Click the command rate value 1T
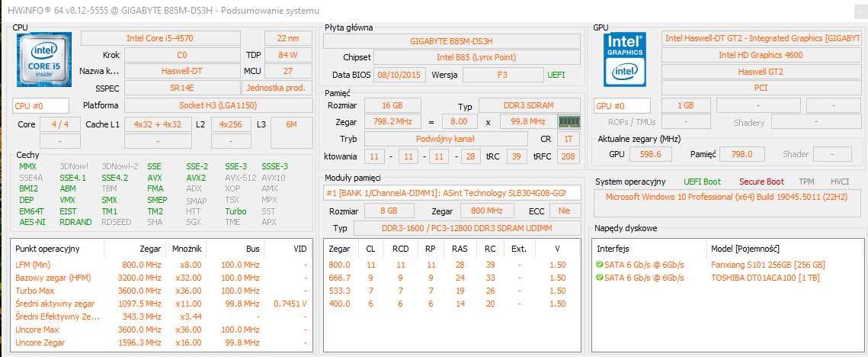The width and height of the screenshot is (868, 357). [569, 139]
